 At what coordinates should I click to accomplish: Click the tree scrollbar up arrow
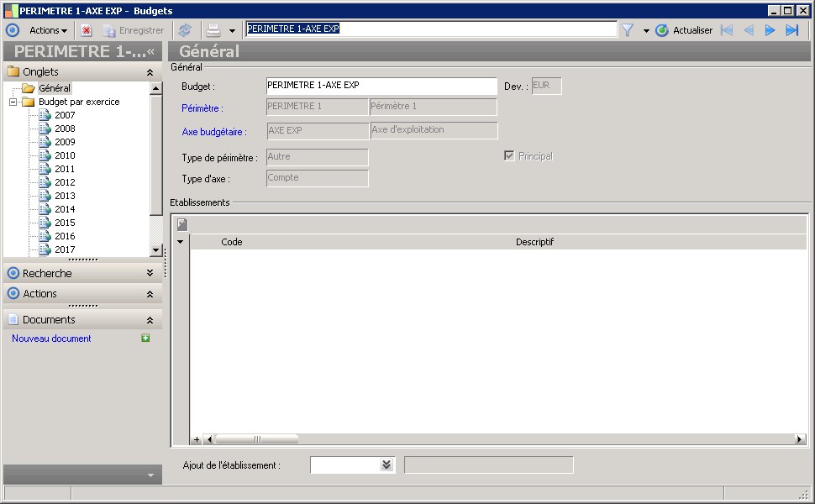(x=156, y=88)
